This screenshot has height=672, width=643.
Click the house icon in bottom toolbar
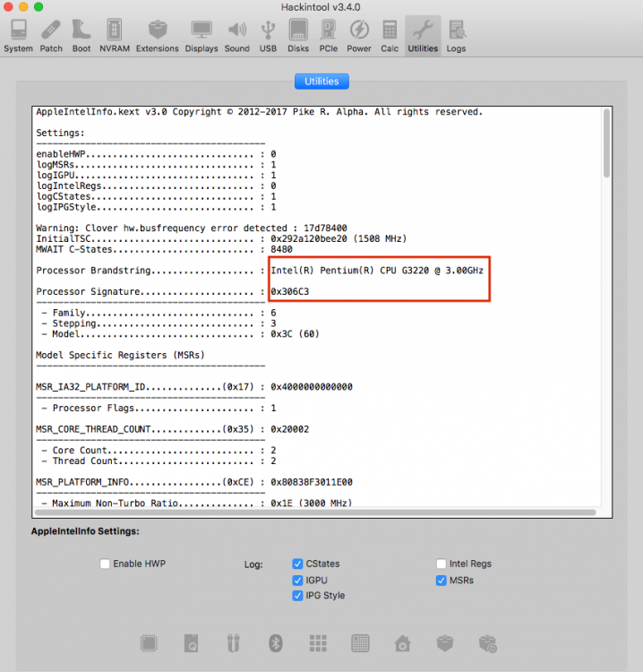coord(403,643)
